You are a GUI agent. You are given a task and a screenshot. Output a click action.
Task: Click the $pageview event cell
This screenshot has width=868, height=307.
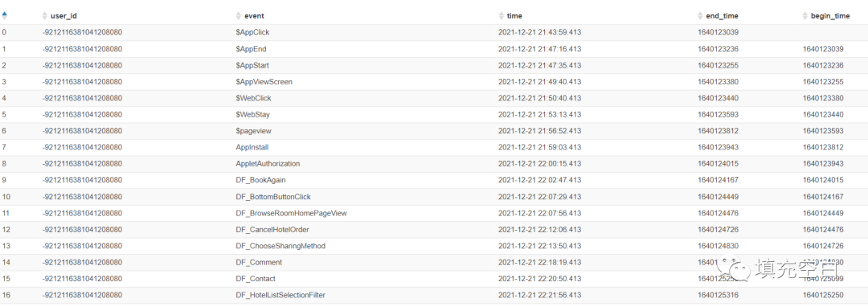[253, 131]
